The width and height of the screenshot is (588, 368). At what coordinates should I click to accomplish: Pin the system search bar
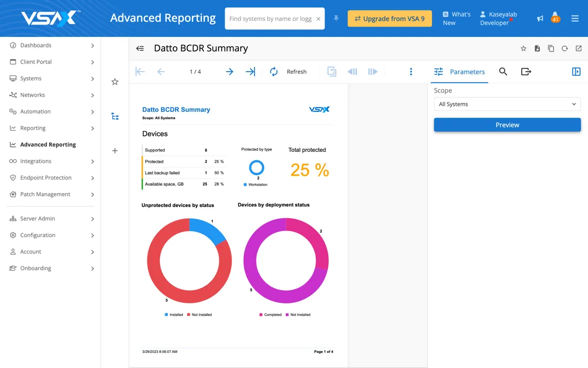click(336, 19)
